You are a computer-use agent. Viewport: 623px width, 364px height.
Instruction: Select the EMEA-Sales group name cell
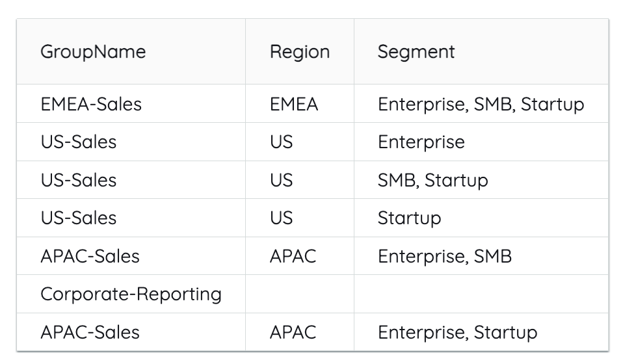91,104
